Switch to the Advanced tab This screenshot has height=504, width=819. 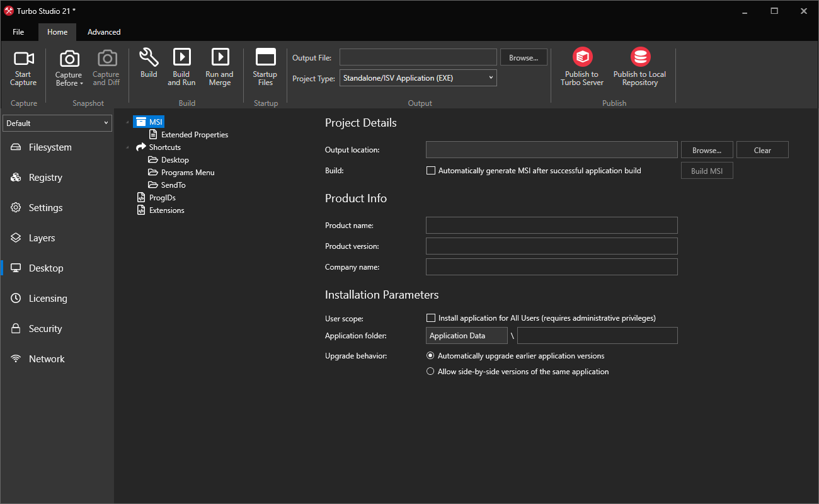pos(103,31)
